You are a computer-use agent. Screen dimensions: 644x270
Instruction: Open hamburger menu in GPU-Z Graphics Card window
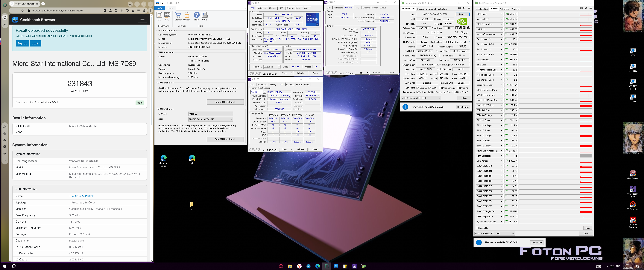469,8
